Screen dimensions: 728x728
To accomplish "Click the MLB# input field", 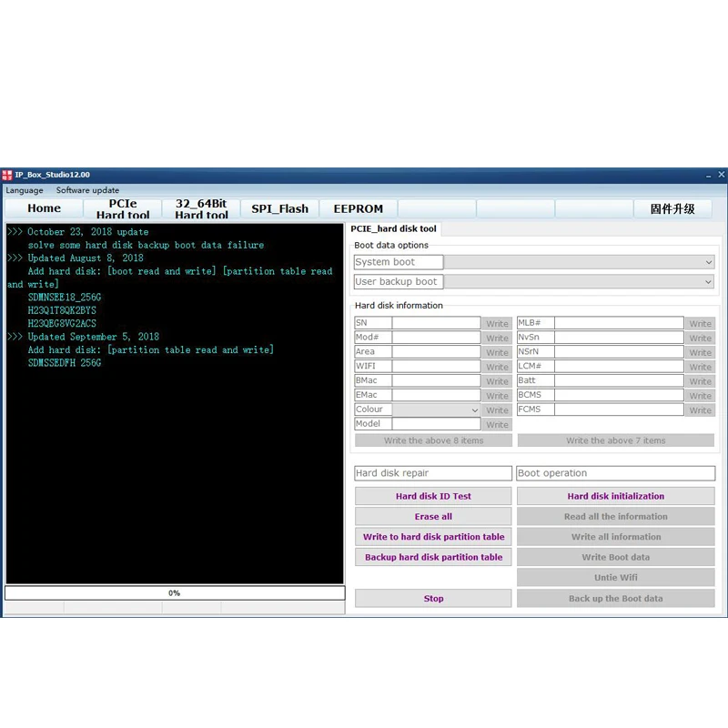I will pyautogui.click(x=619, y=323).
